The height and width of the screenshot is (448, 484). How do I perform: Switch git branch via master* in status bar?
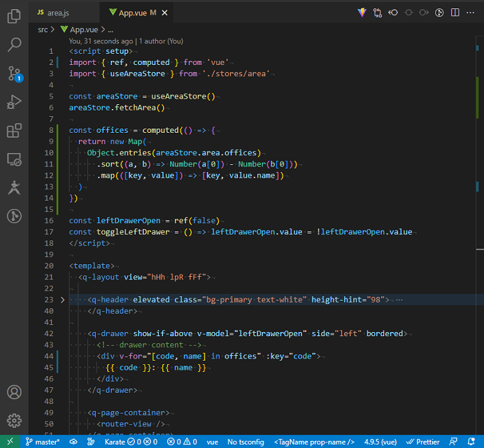[x=43, y=442]
